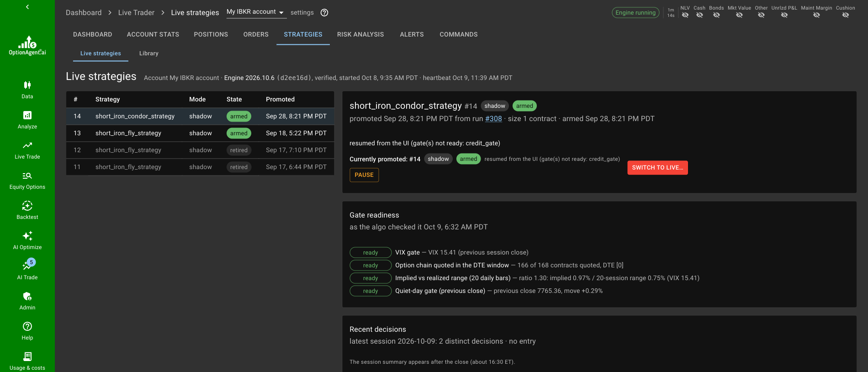Switch to the Orders tab
Image resolution: width=868 pixels, height=372 pixels.
[256, 34]
